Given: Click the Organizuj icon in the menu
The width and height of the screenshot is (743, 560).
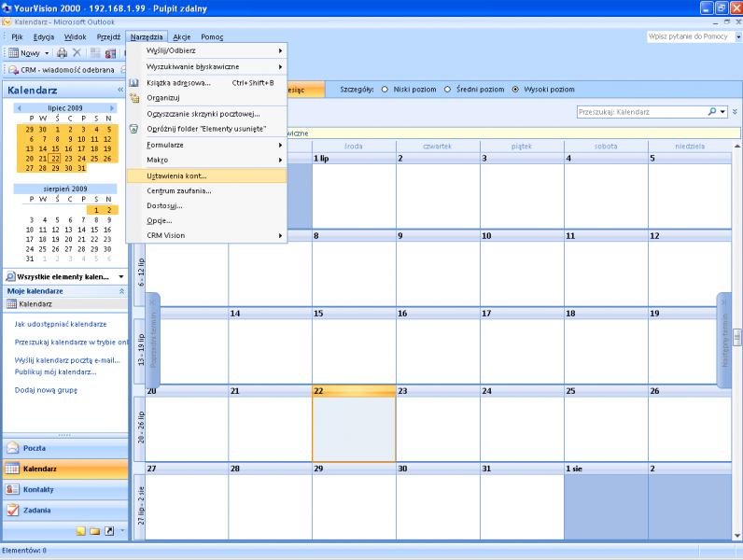Looking at the screenshot, I should (x=134, y=98).
